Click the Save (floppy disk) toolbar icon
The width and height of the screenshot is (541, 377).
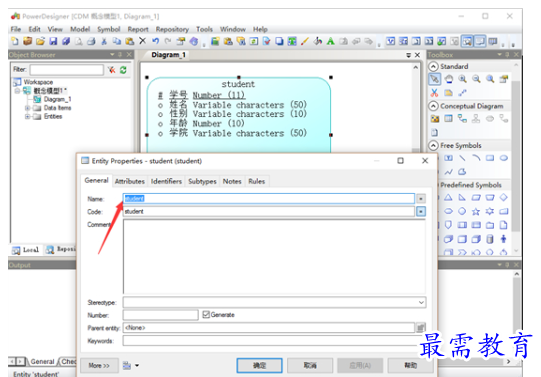(x=53, y=41)
